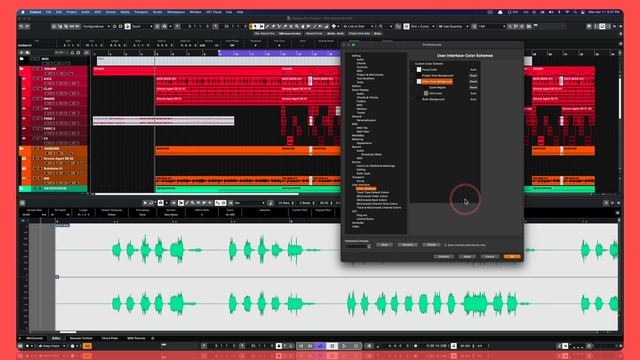The height and width of the screenshot is (360, 640).
Task: Reset the Project Area Background color
Action: (x=473, y=76)
